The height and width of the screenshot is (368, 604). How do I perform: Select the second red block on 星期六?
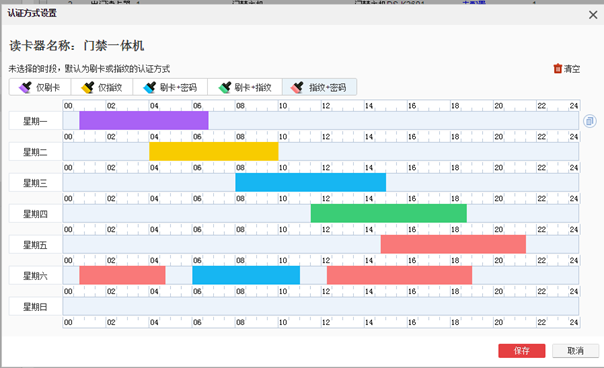pyautogui.click(x=399, y=275)
